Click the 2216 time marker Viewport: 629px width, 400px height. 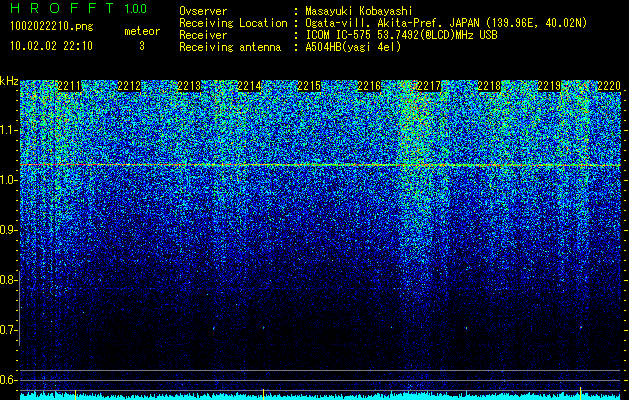(369, 86)
